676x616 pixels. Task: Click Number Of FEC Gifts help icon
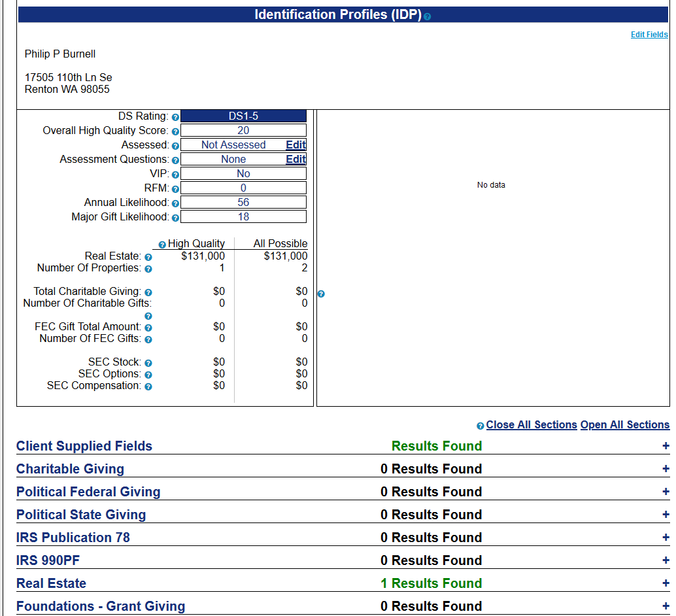click(x=148, y=339)
